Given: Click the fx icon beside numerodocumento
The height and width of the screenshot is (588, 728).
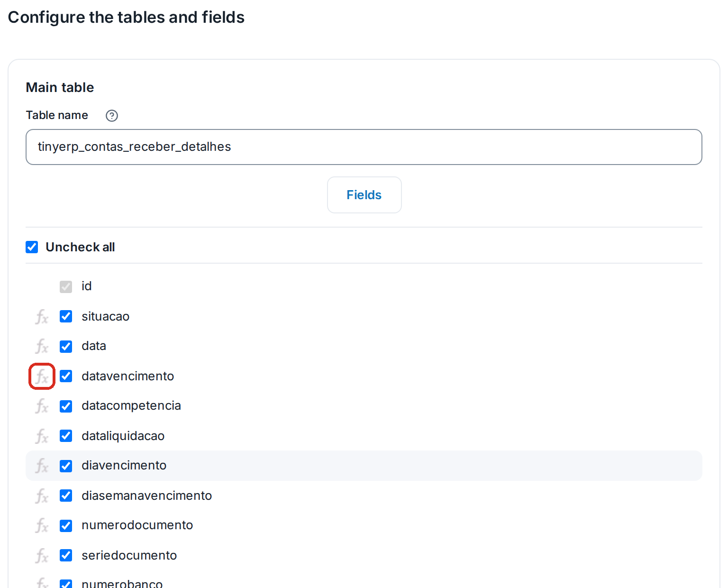Looking at the screenshot, I should tap(42, 525).
